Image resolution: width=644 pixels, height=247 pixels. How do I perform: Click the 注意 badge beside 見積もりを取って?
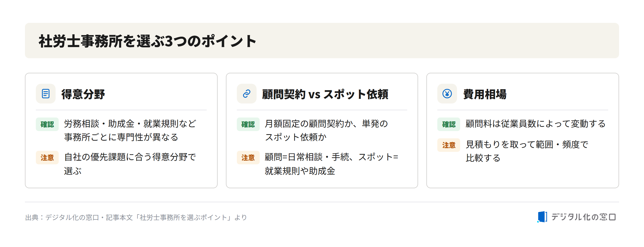(x=449, y=145)
